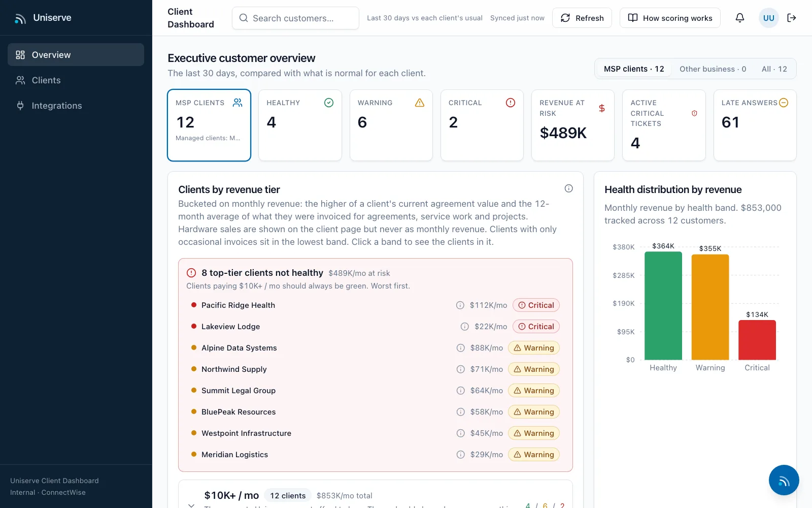The width and height of the screenshot is (812, 508).
Task: Focus the Search customers field
Action: click(x=295, y=18)
